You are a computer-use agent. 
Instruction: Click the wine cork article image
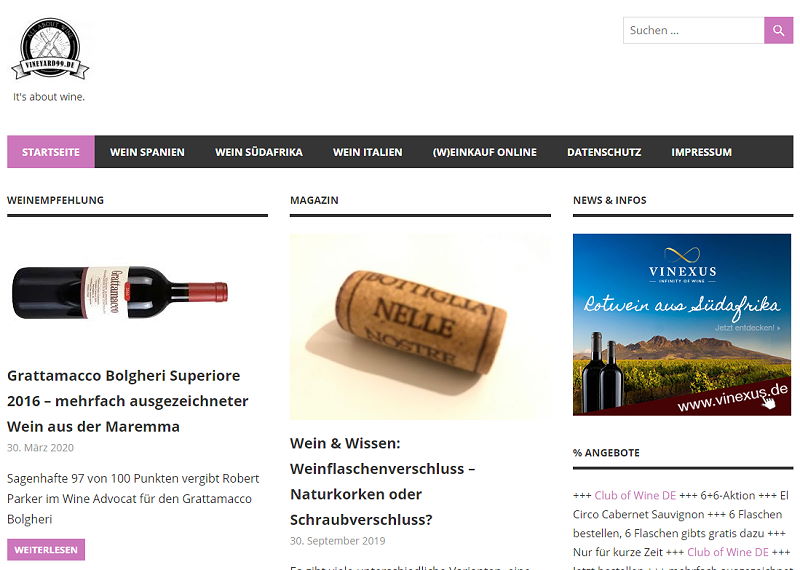(x=420, y=327)
